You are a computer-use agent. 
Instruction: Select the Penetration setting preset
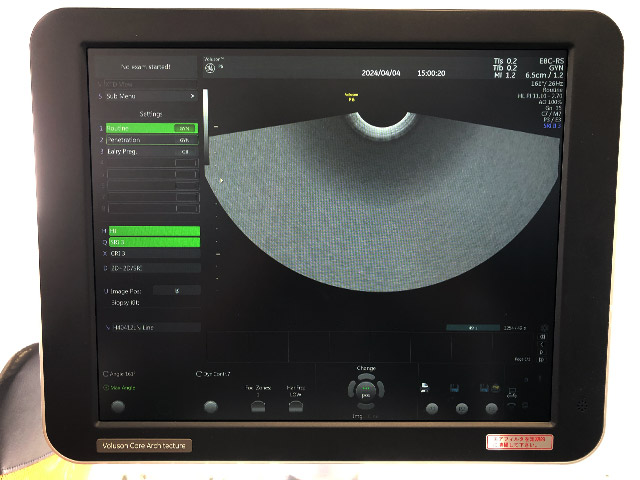pos(152,140)
